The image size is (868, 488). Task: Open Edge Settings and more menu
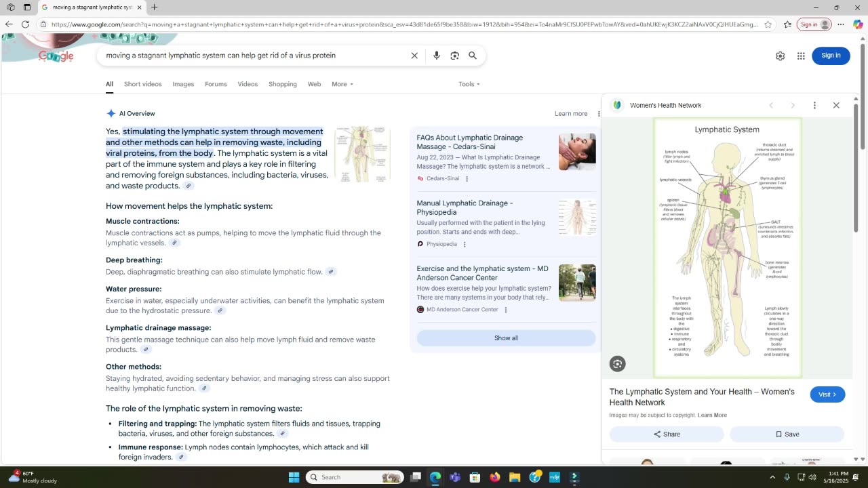click(x=841, y=24)
